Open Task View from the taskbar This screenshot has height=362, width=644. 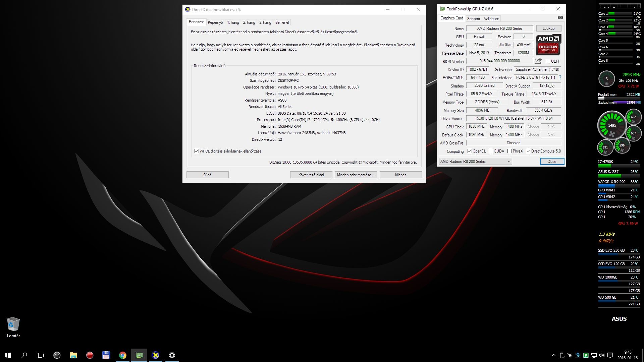coord(40,355)
